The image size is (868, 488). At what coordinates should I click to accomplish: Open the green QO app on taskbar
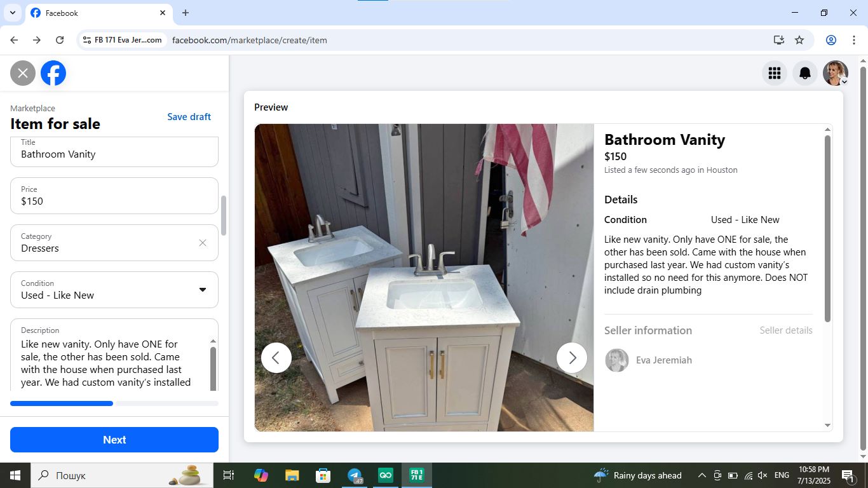386,475
